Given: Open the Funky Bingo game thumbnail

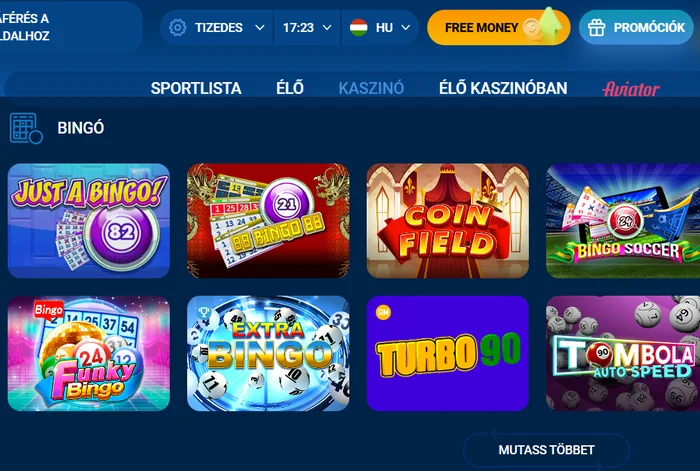Looking at the screenshot, I should point(89,353).
